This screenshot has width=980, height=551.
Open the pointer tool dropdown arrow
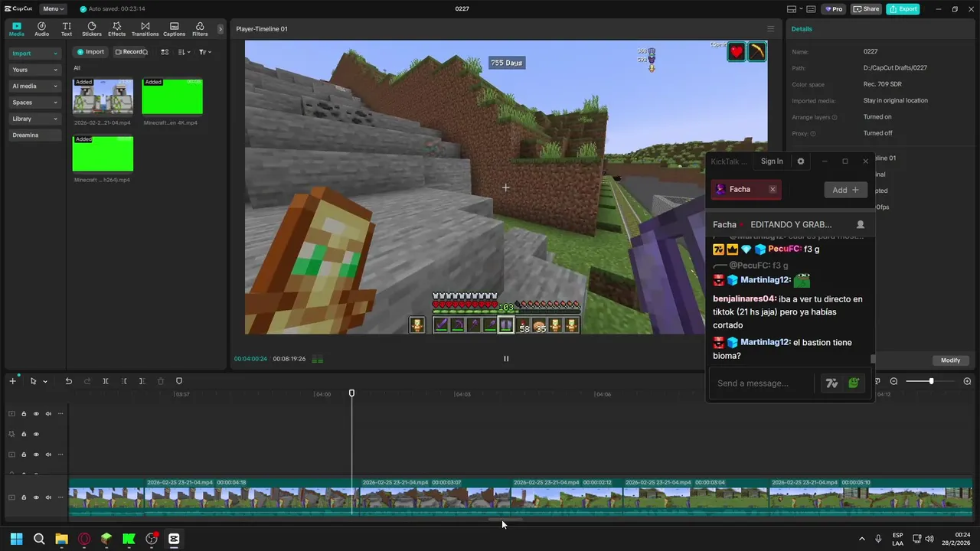pos(45,381)
